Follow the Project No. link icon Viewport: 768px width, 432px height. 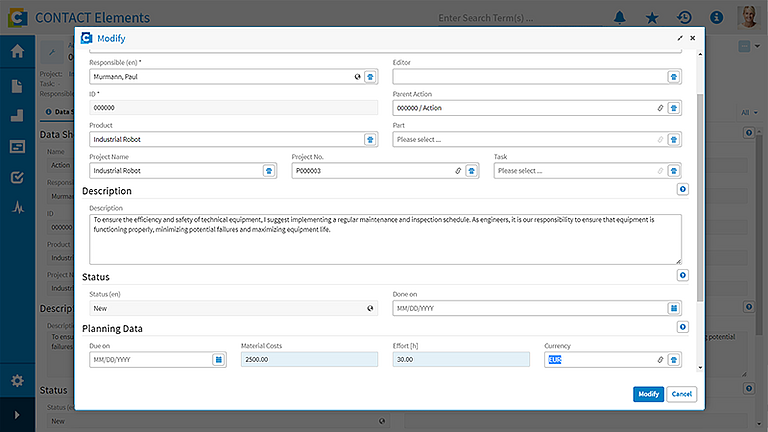coord(458,171)
